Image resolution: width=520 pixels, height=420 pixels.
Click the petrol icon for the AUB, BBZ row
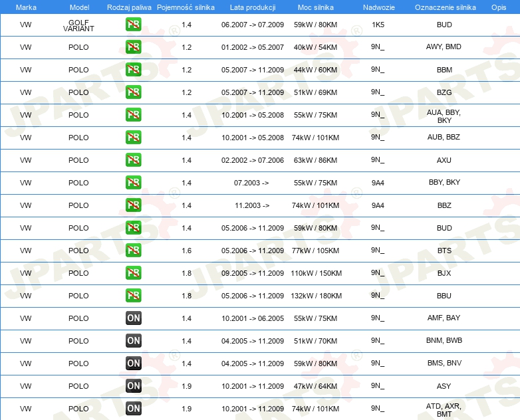(133, 138)
